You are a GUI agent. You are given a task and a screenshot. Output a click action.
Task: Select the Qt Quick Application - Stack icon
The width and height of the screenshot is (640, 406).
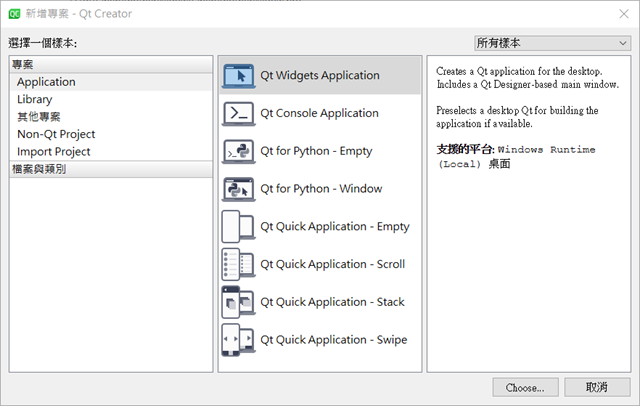click(x=238, y=302)
